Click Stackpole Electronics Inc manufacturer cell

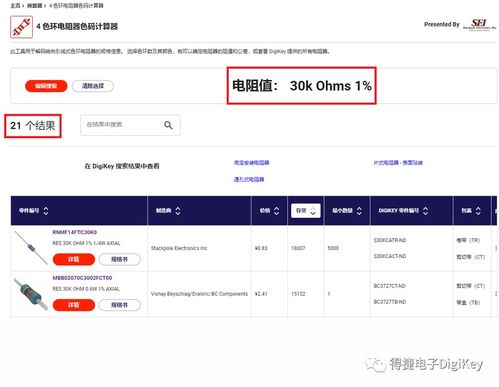point(179,248)
